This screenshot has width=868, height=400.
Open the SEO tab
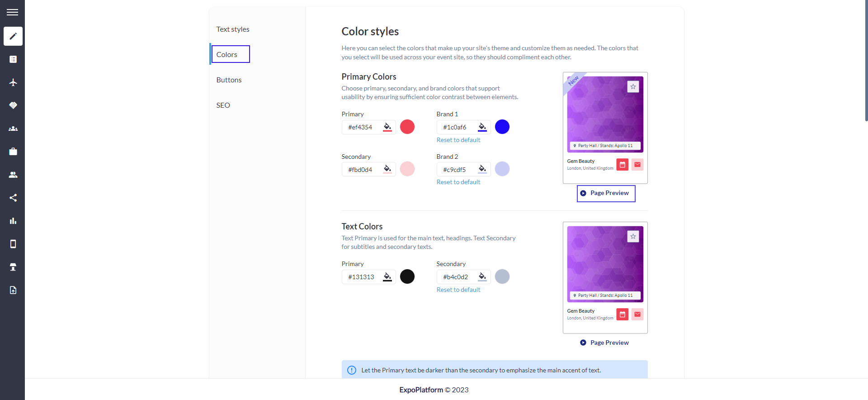(223, 105)
